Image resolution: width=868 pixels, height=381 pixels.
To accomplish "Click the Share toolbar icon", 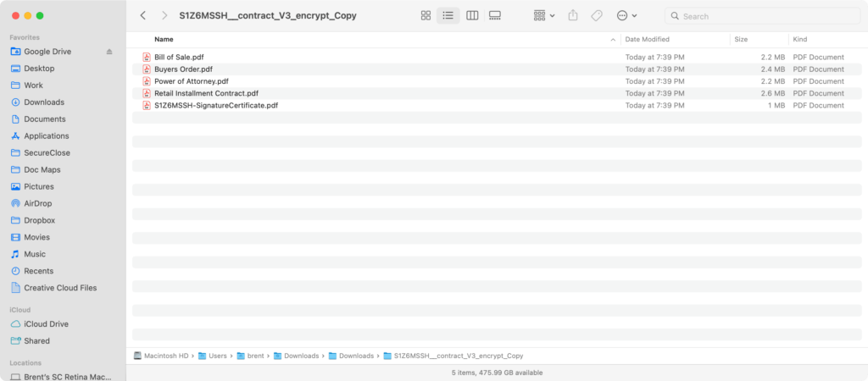I will 573,16.
